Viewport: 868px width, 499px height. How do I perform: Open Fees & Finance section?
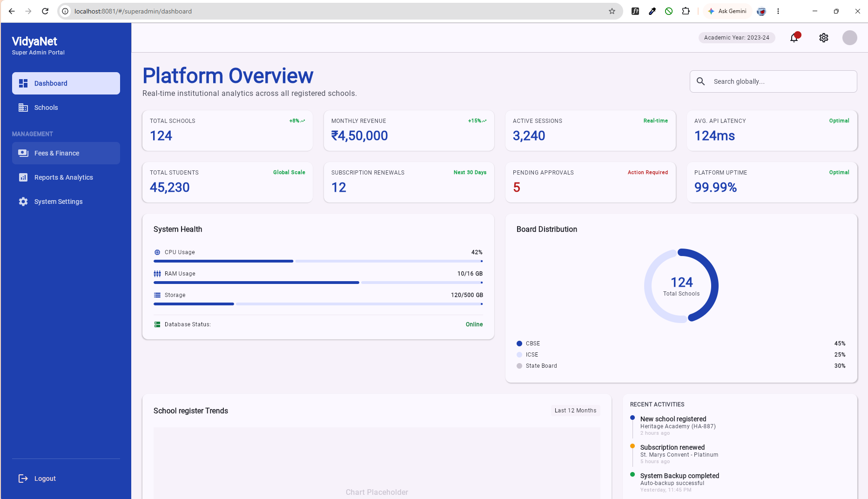click(66, 153)
